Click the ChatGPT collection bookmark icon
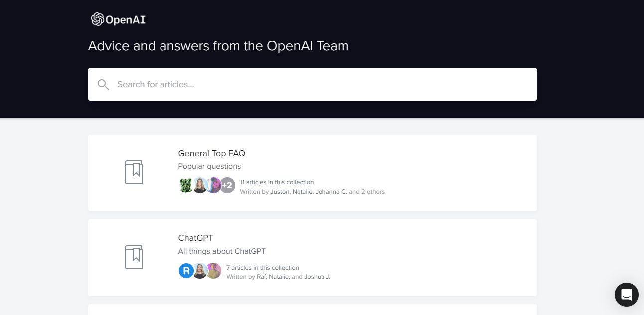The height and width of the screenshot is (315, 644). (x=134, y=257)
